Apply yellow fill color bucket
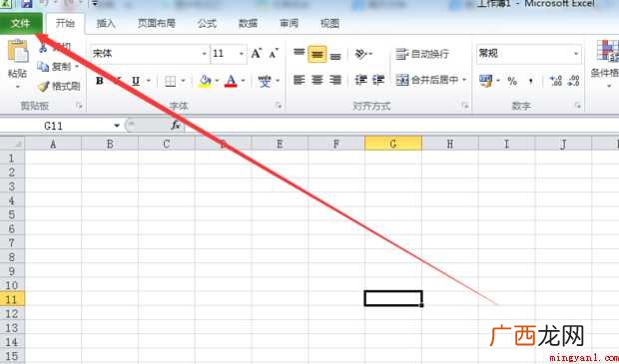Viewport: 619px width, 364px height. [205, 81]
